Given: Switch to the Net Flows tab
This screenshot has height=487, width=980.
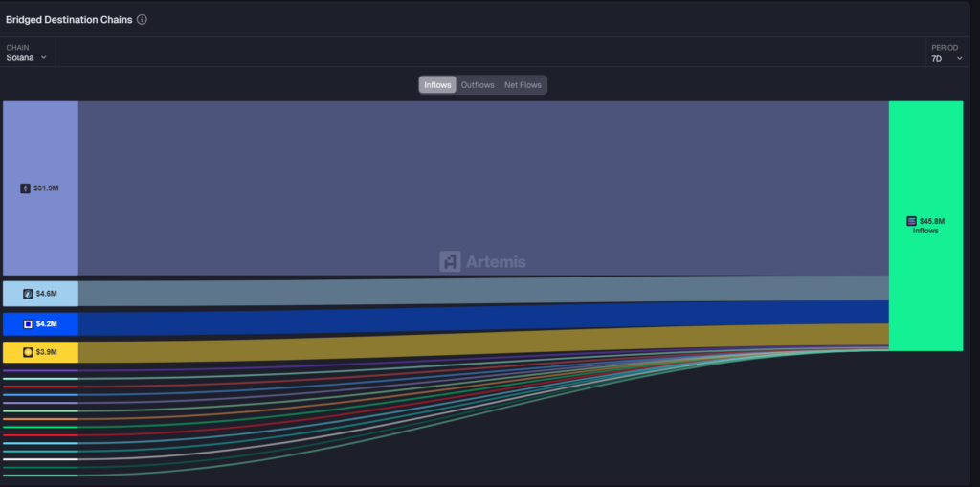Looking at the screenshot, I should [523, 85].
